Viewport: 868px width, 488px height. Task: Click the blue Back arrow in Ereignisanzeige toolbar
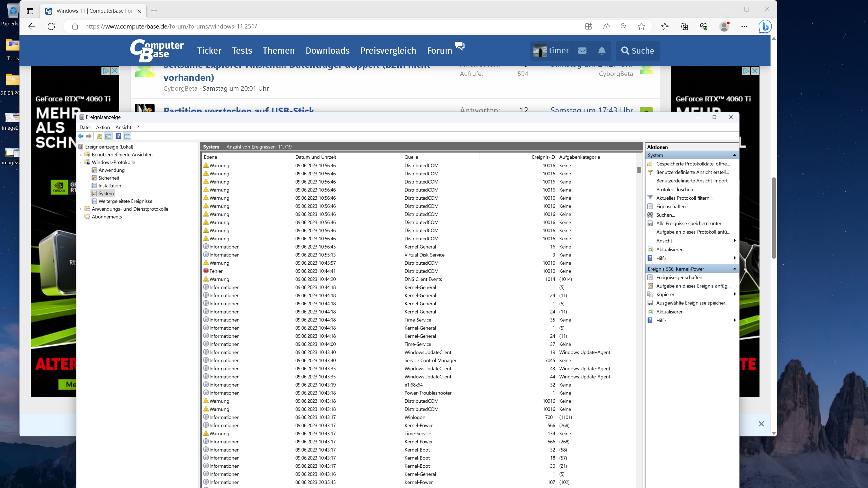pyautogui.click(x=81, y=136)
